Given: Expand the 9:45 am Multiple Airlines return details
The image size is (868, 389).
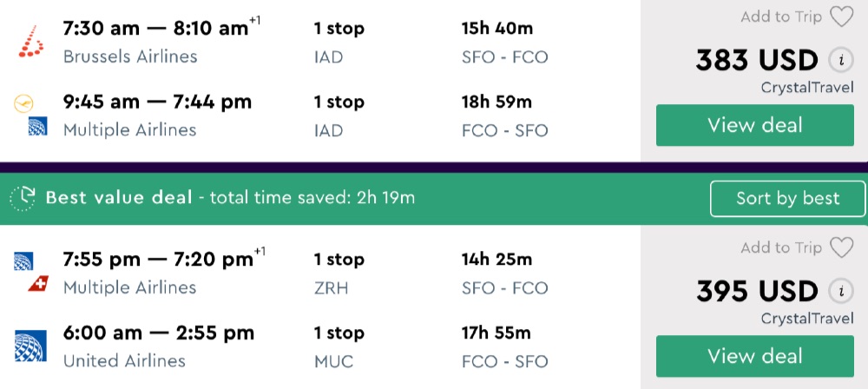Looking at the screenshot, I should tap(156, 102).
